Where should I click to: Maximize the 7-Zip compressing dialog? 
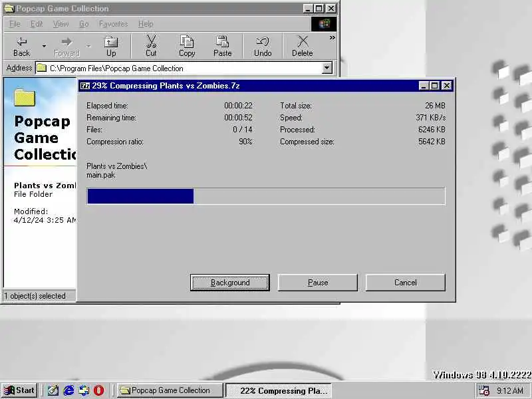pos(434,86)
